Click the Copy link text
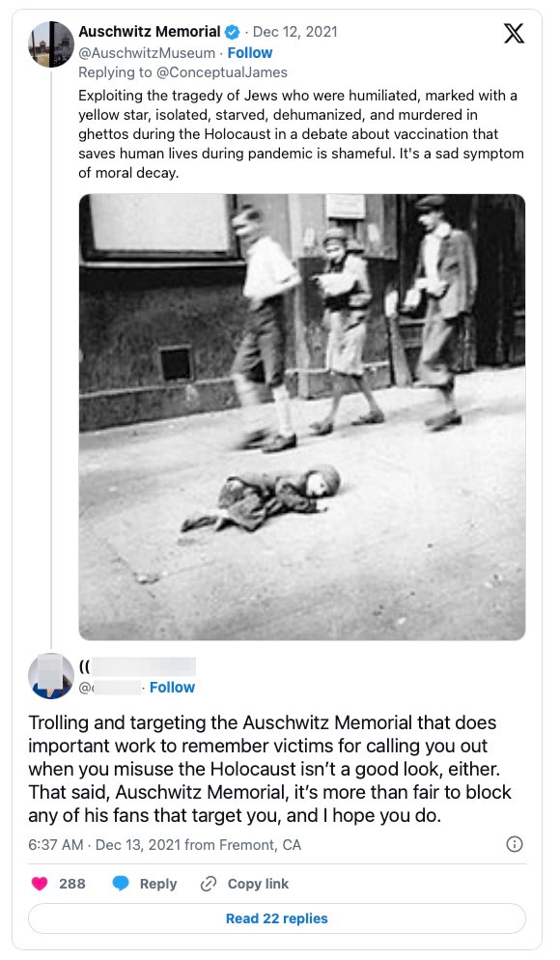This screenshot has width=560, height=960. pyautogui.click(x=258, y=884)
